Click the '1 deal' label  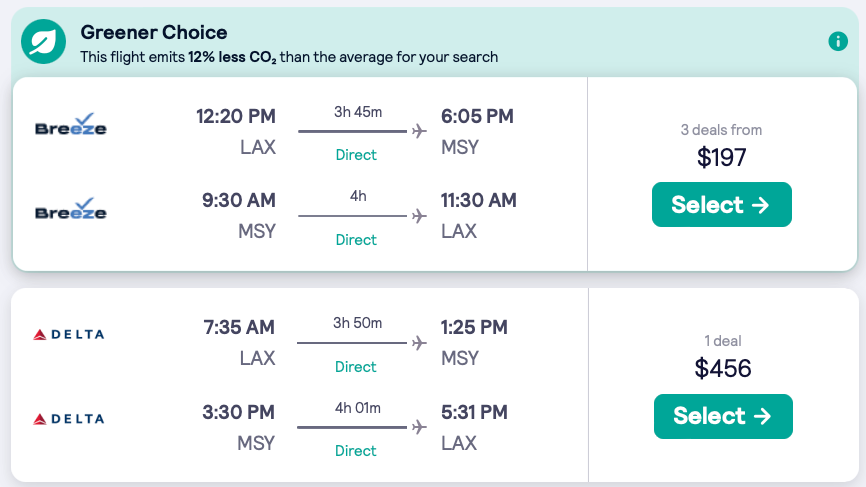(x=722, y=341)
